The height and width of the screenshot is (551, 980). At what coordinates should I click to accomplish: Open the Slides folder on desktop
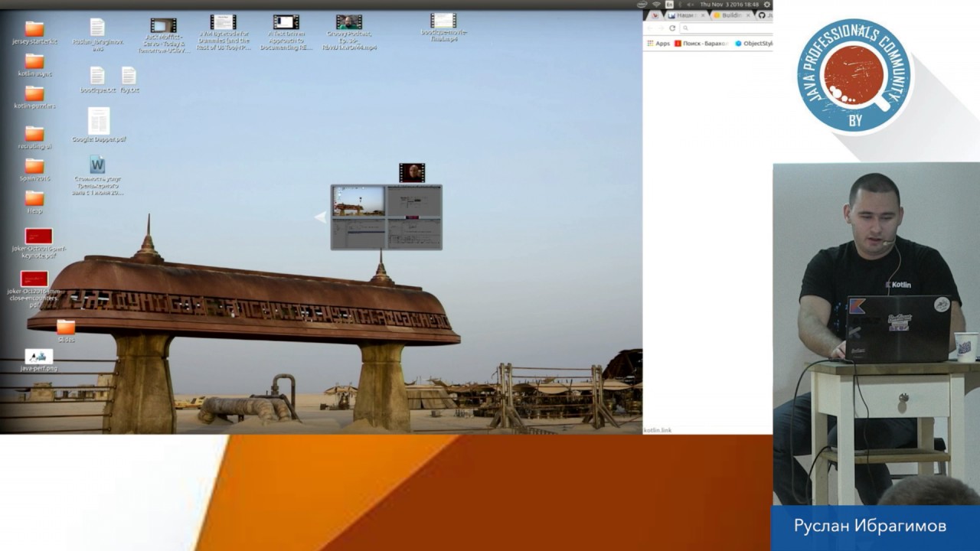pyautogui.click(x=66, y=327)
